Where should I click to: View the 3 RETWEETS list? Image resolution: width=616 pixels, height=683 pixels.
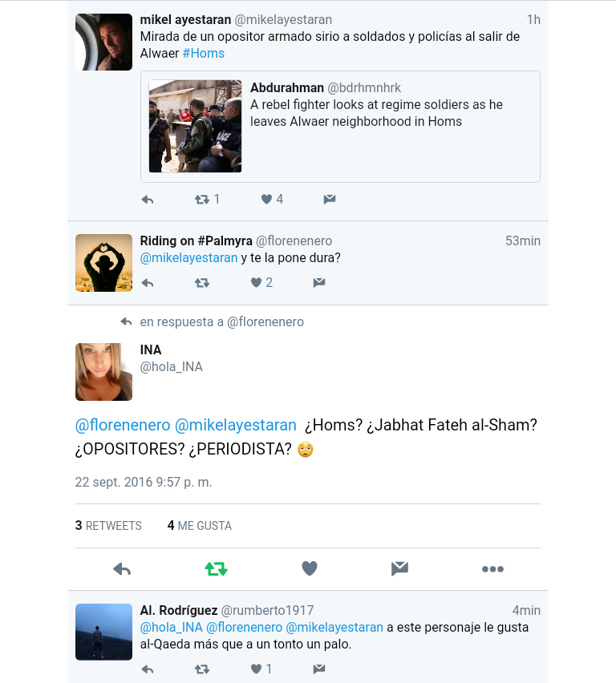pos(108,526)
